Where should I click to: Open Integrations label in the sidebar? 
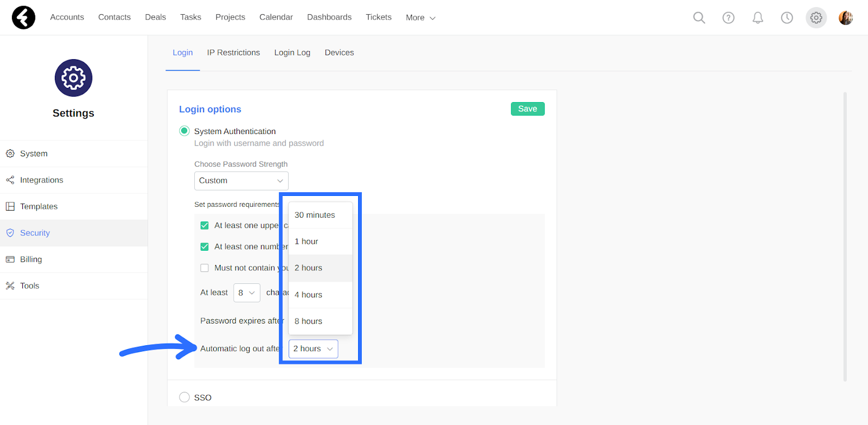[x=42, y=180]
